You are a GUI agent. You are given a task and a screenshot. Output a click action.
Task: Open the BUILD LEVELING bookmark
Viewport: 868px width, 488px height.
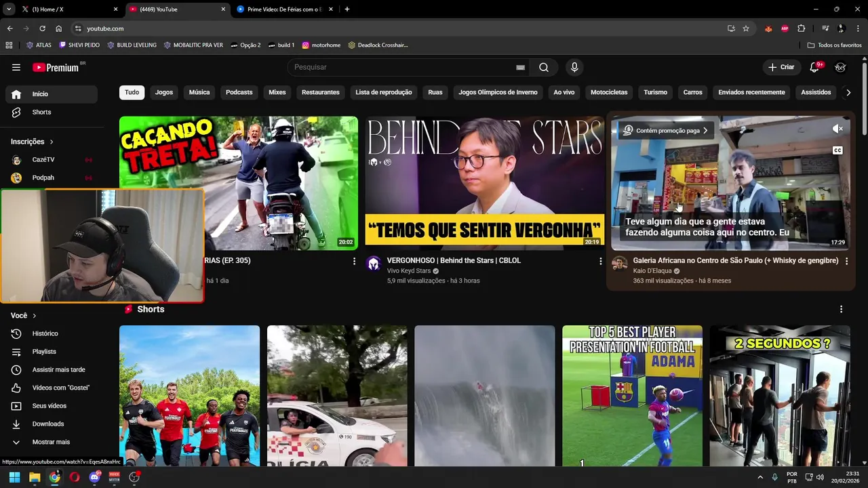[132, 45]
